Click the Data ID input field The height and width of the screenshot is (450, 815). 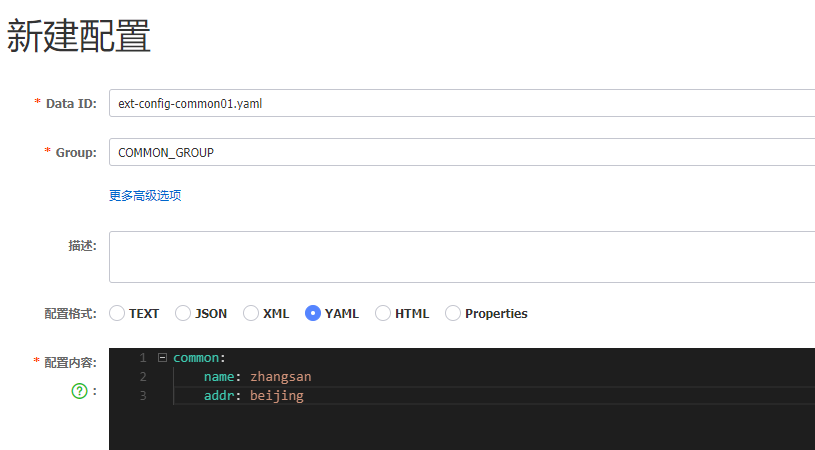[462, 103]
